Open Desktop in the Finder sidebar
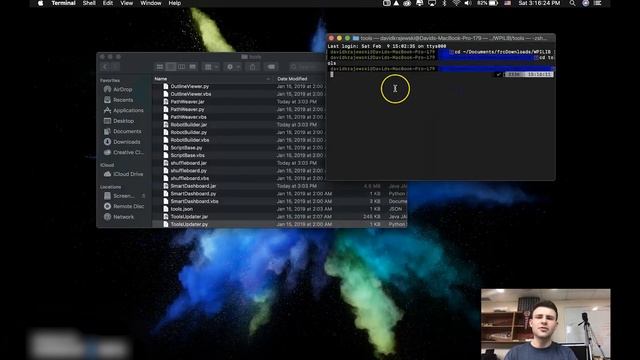640x360 pixels. [123, 121]
